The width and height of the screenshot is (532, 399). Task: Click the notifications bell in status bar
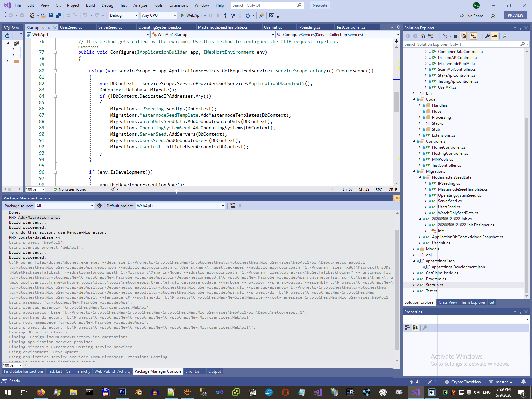[x=523, y=382]
